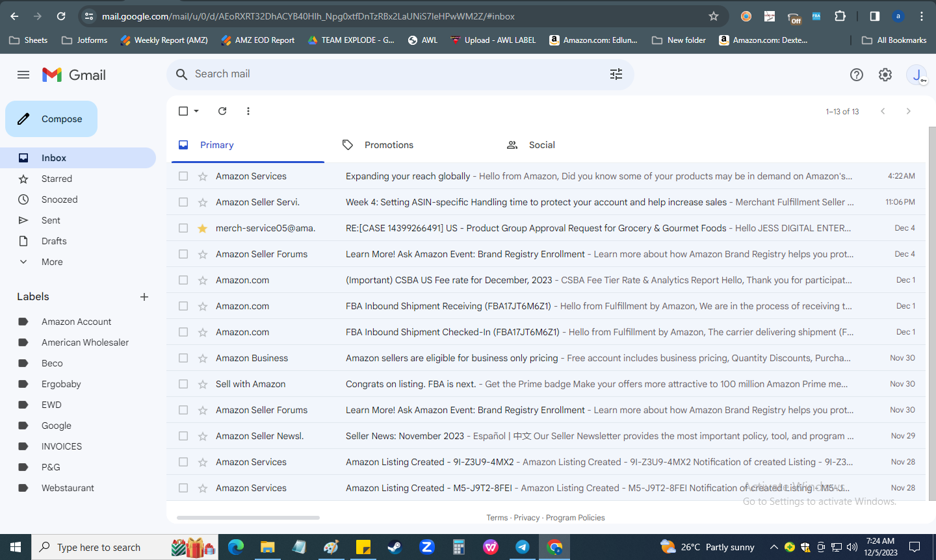Open Telegram from the taskbar

click(x=523, y=547)
